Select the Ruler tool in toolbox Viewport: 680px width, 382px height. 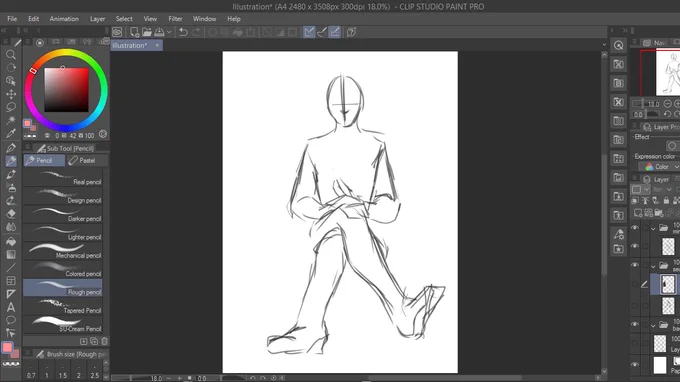pyautogui.click(x=11, y=294)
